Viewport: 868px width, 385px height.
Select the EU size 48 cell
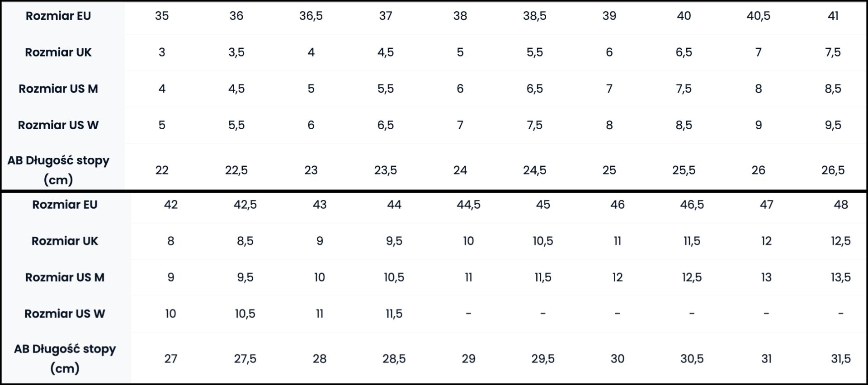pyautogui.click(x=841, y=205)
